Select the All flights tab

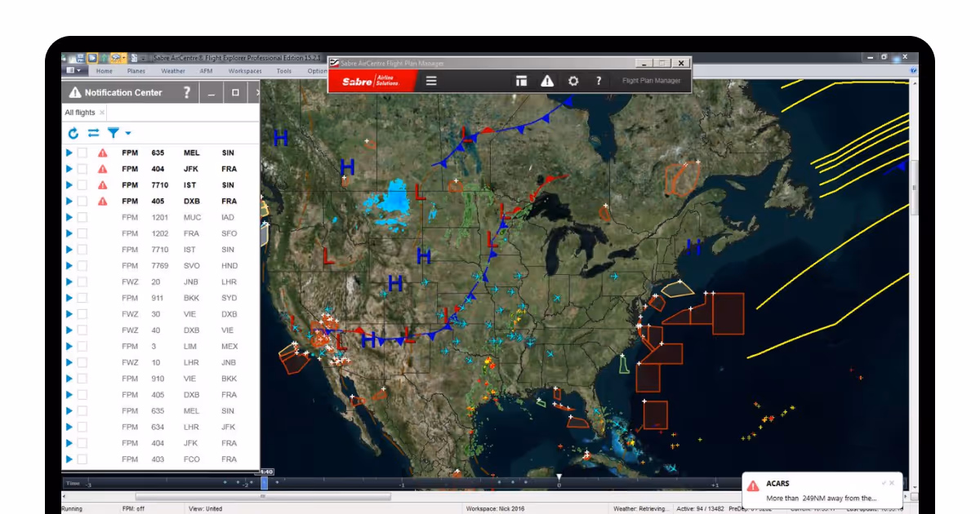tap(80, 113)
